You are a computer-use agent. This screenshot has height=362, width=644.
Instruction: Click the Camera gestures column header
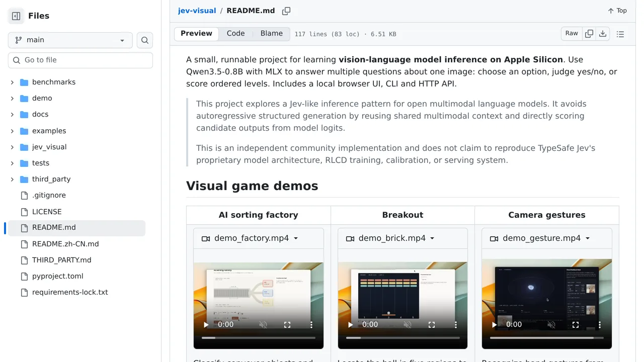(x=547, y=215)
